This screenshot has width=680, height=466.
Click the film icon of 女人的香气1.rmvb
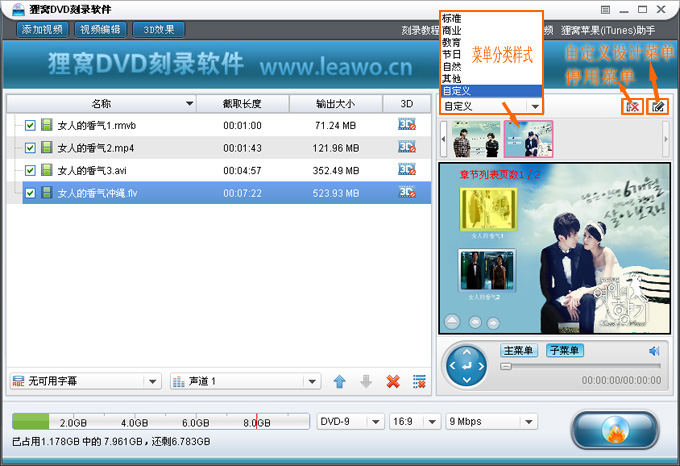pyautogui.click(x=46, y=125)
